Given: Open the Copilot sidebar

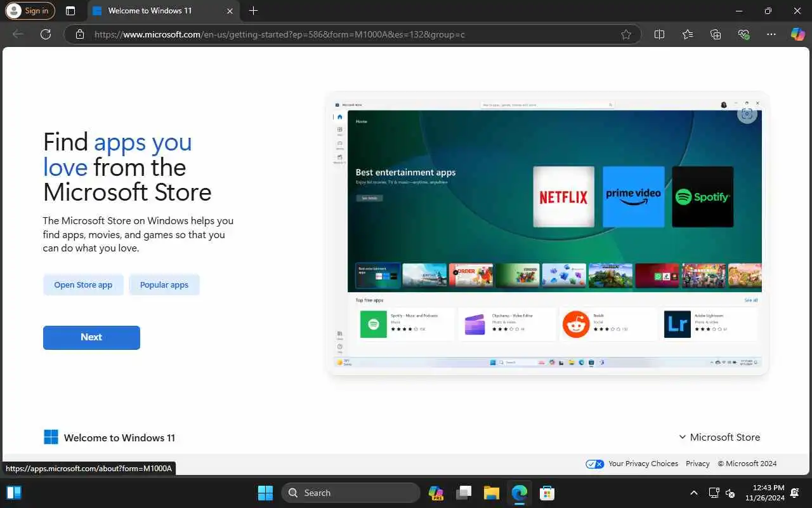Looking at the screenshot, I should [798, 34].
